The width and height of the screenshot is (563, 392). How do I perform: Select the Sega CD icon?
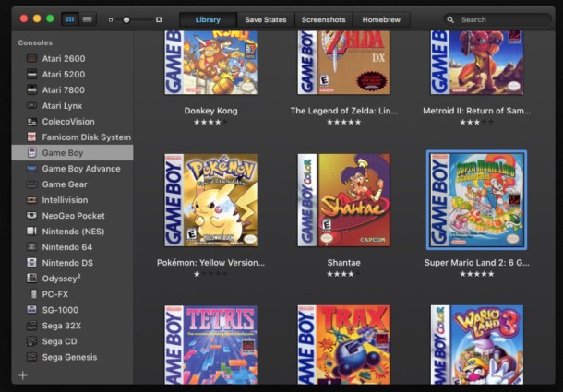[31, 341]
